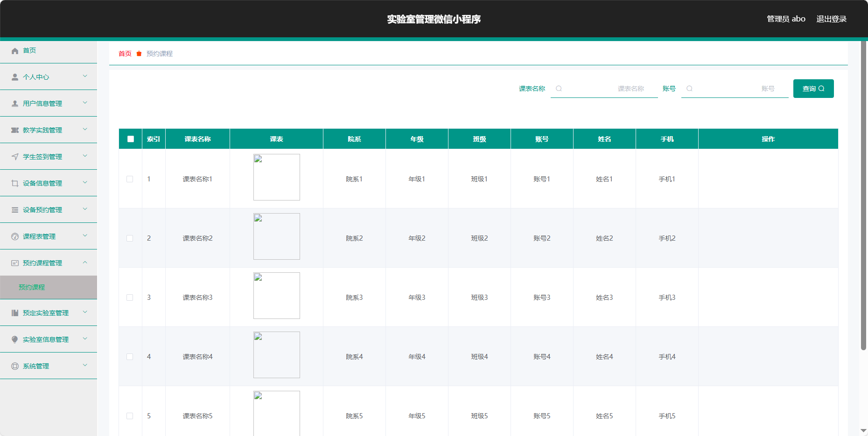Click the cell 手机4
The height and width of the screenshot is (436, 868).
[x=667, y=357]
